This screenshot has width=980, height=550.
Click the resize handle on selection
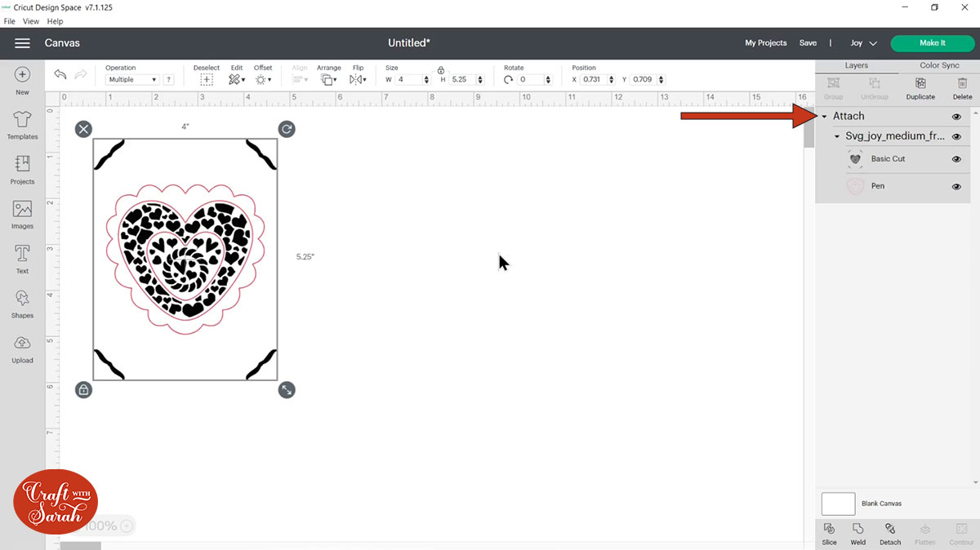pos(287,390)
